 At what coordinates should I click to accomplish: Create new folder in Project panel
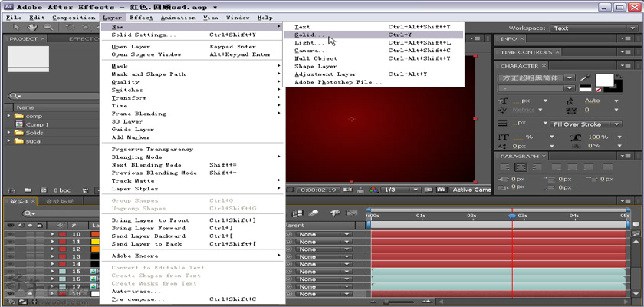[x=28, y=190]
